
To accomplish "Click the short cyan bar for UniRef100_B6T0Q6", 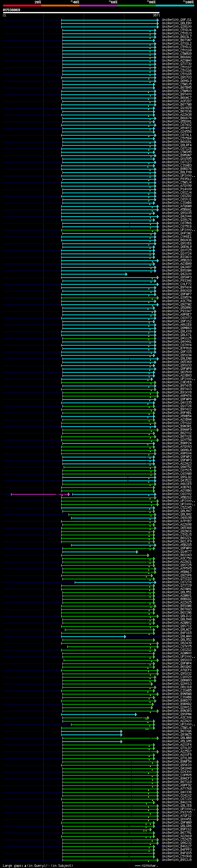I will tap(92, 731).
